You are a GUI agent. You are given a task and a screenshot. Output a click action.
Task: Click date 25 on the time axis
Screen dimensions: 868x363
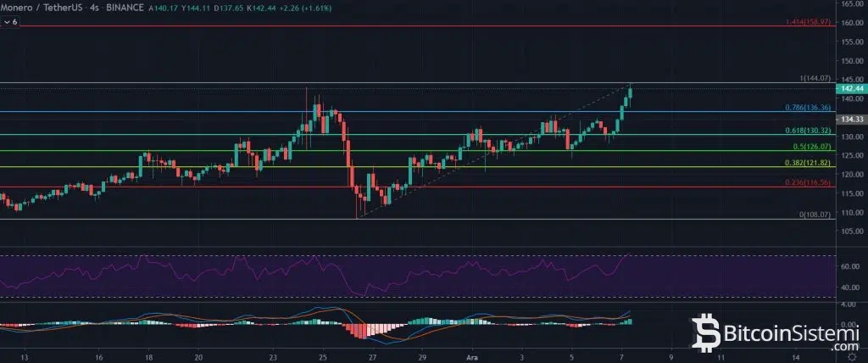323,357
